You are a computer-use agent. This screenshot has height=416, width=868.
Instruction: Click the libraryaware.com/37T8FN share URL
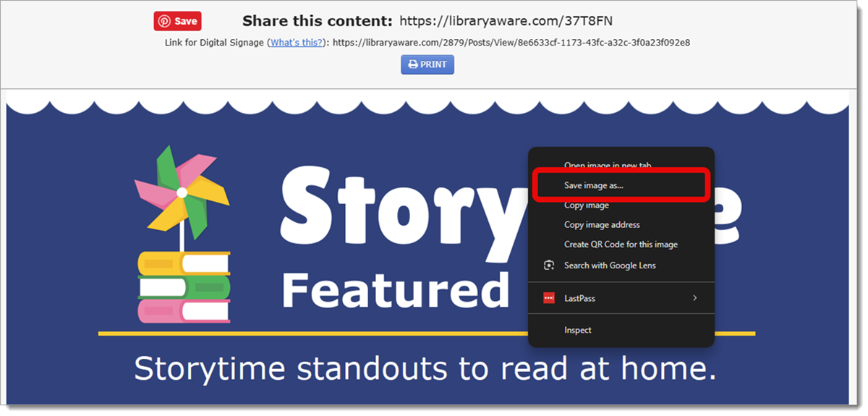506,20
